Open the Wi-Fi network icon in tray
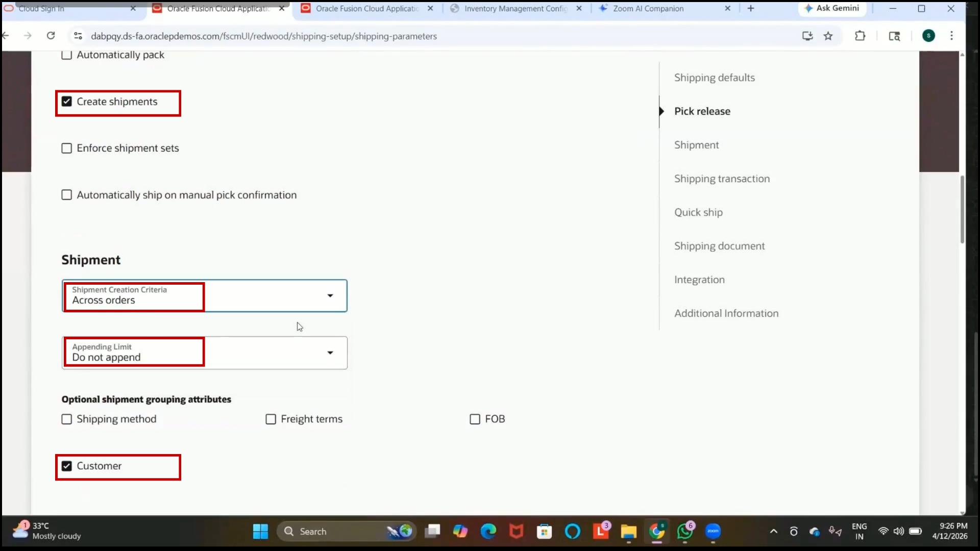 tap(883, 532)
